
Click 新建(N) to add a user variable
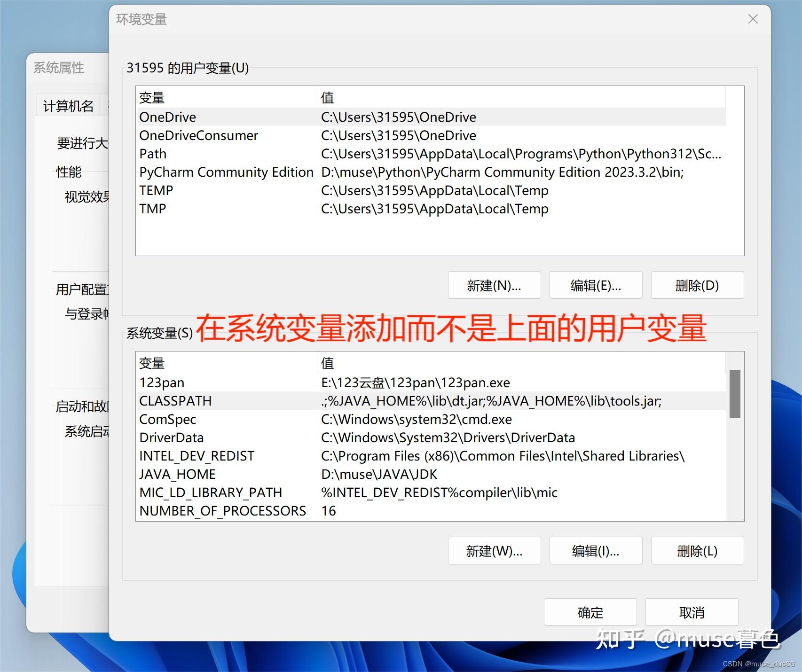point(494,285)
